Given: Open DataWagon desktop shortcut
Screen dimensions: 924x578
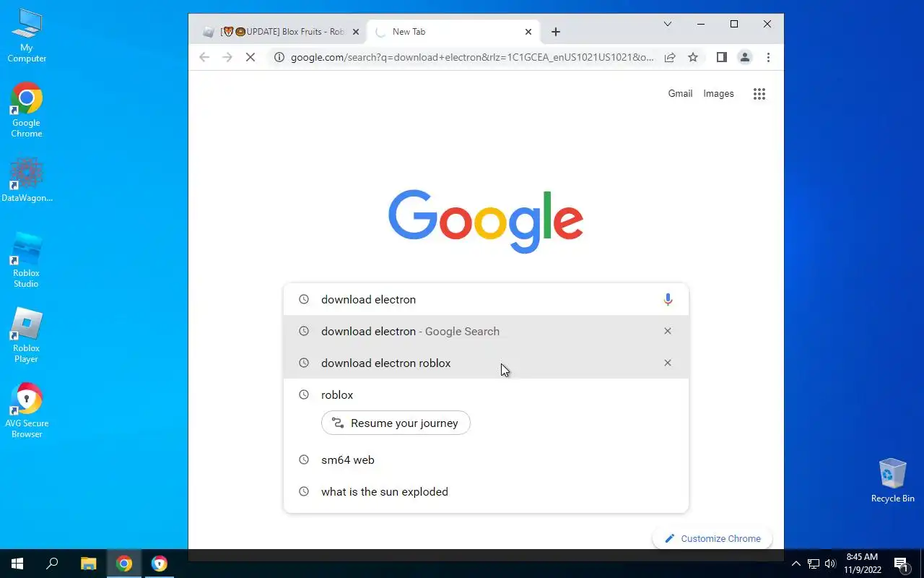Looking at the screenshot, I should point(27,181).
